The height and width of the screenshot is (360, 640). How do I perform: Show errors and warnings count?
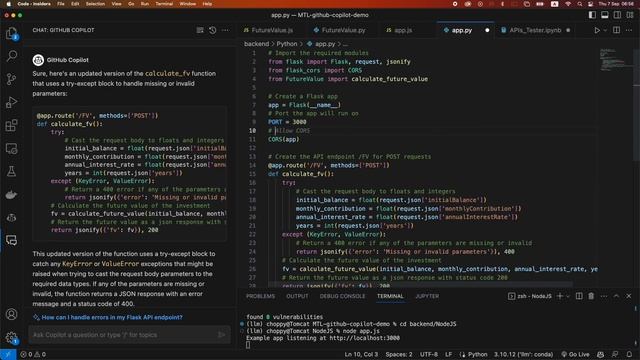pos(33,354)
